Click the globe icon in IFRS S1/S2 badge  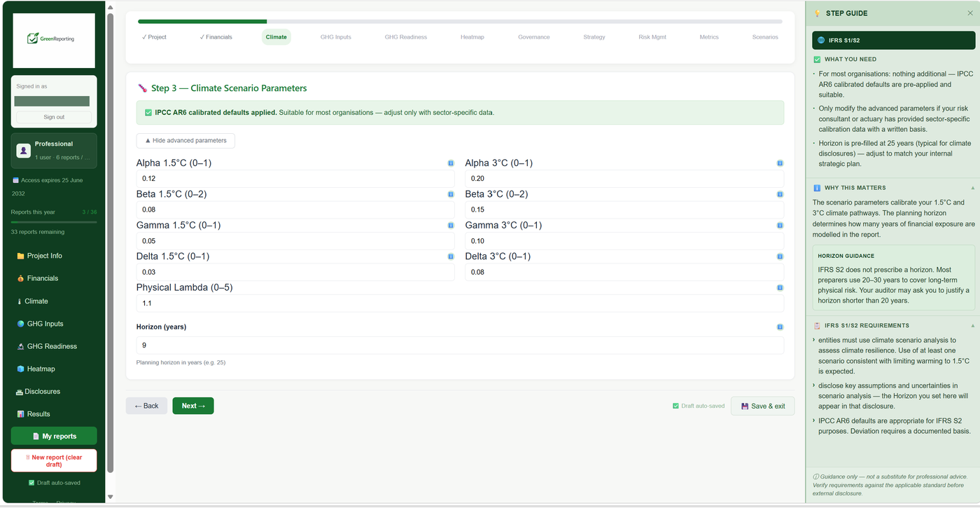(821, 41)
